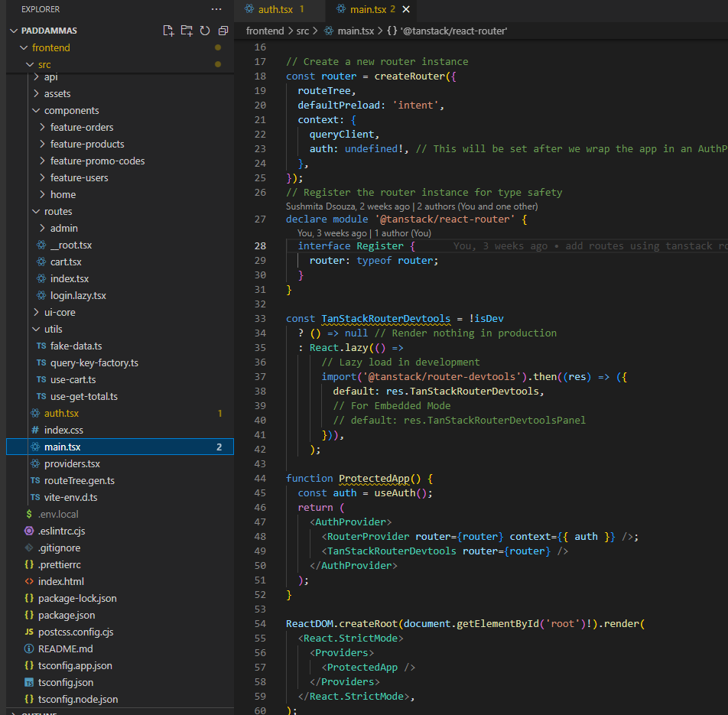The width and height of the screenshot is (728, 715).
Task: Expand the feature-users folder
Action: click(x=42, y=178)
